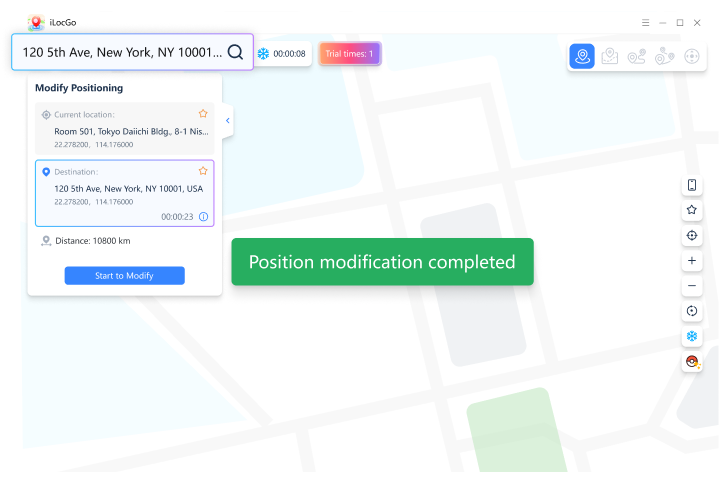Select the jump teleport mode icon
Screen dimensions: 728x481
[609, 56]
